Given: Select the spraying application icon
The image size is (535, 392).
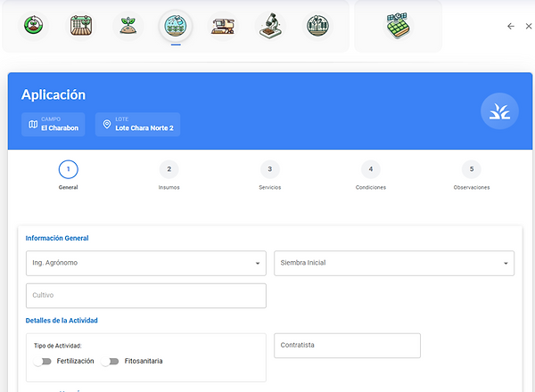Looking at the screenshot, I should pos(176,26).
